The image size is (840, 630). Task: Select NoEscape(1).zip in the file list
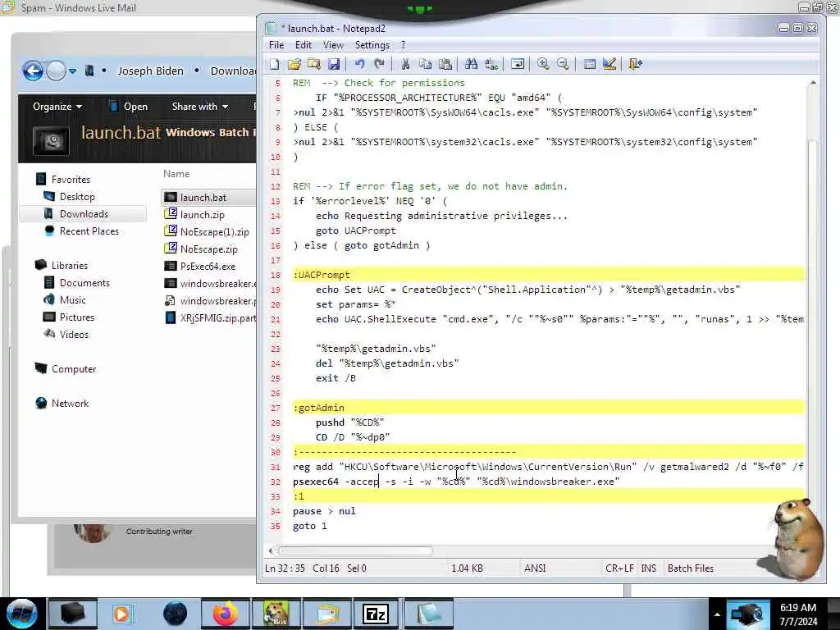tap(215, 232)
